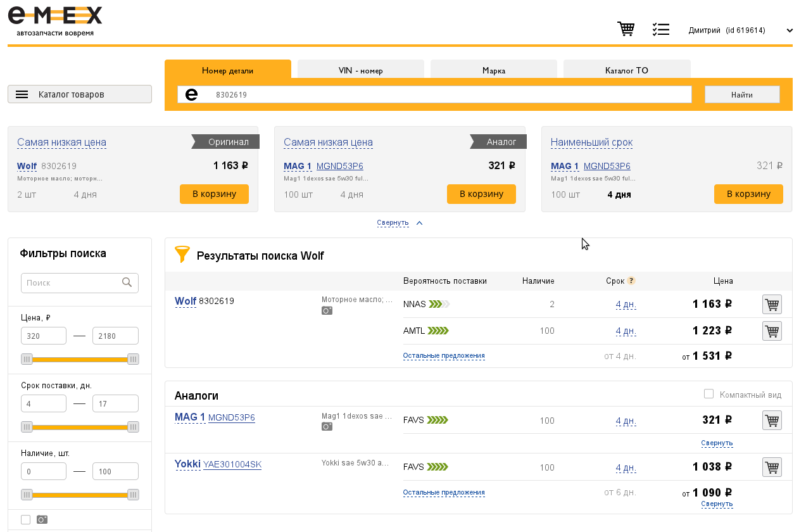Expand Остальные предложения for Wolf
Image resolution: width=806 pixels, height=532 pixels.
click(x=444, y=356)
